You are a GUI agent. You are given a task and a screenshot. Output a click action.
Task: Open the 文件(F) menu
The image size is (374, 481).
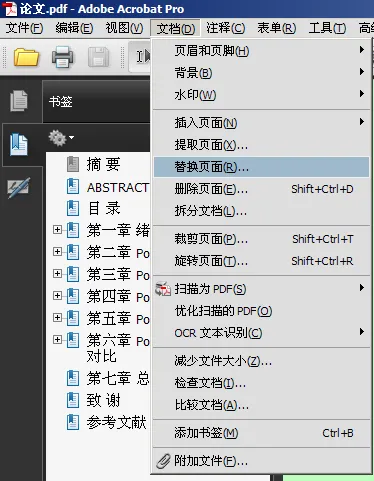coord(24,28)
